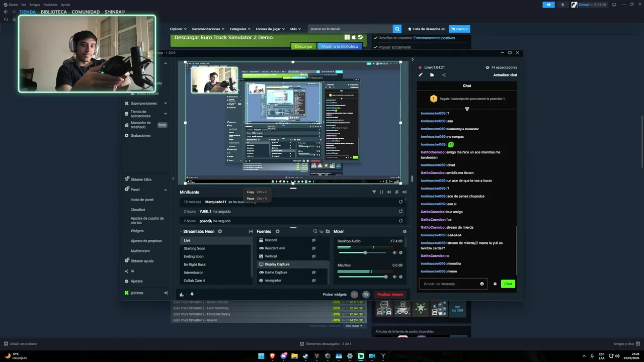This screenshot has width=644, height=362.
Task: Open the scene transitions icon beside Fuentes
Action: [x=251, y=231]
